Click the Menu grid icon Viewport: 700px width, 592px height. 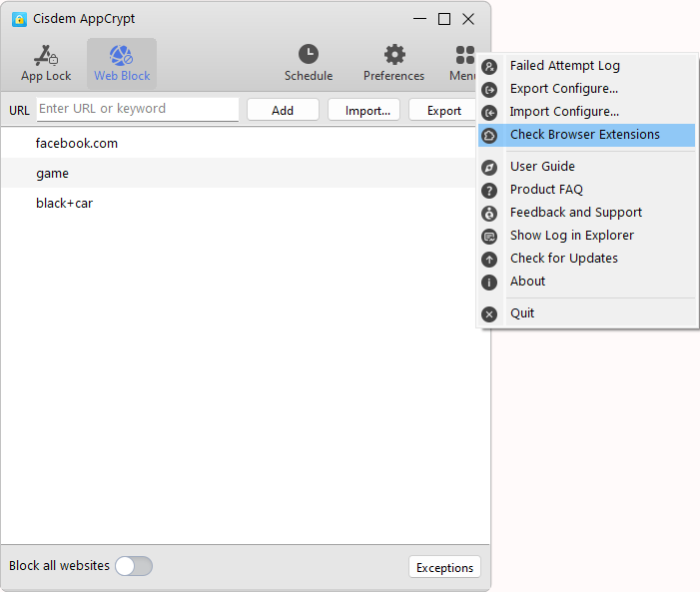pyautogui.click(x=464, y=55)
